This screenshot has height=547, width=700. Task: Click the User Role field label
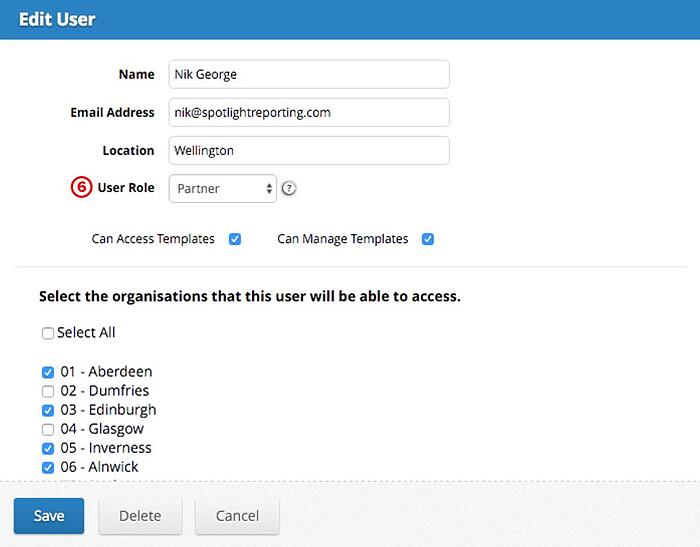click(126, 188)
